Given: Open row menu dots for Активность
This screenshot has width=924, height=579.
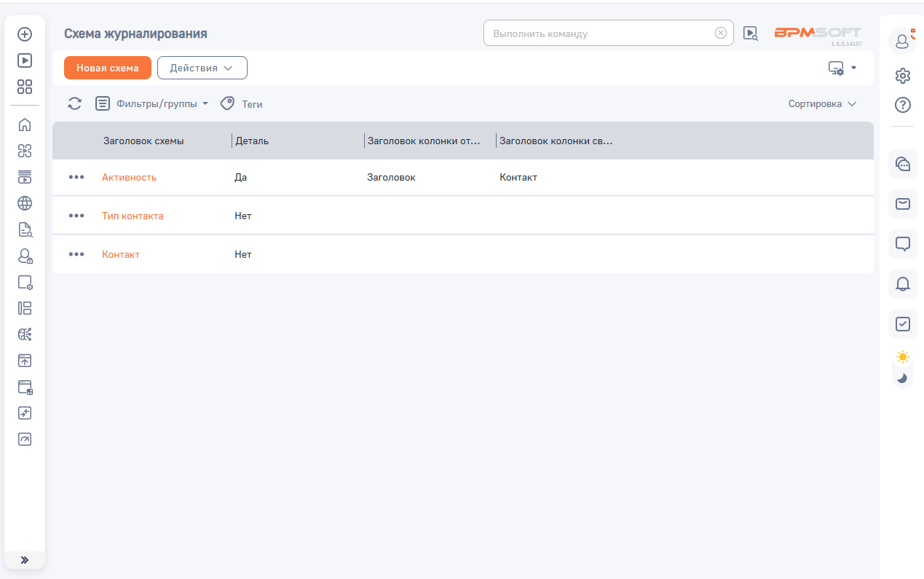Looking at the screenshot, I should pyautogui.click(x=76, y=177).
